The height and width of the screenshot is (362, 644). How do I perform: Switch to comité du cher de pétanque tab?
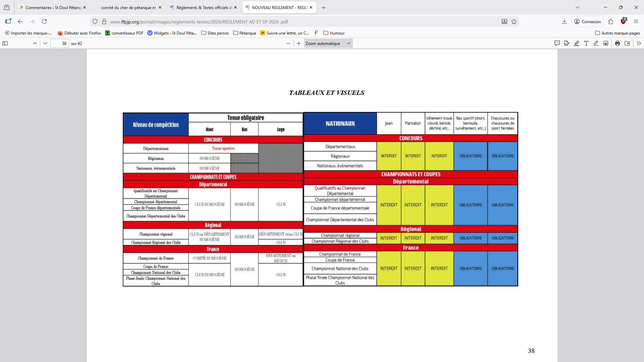tap(128, 7)
